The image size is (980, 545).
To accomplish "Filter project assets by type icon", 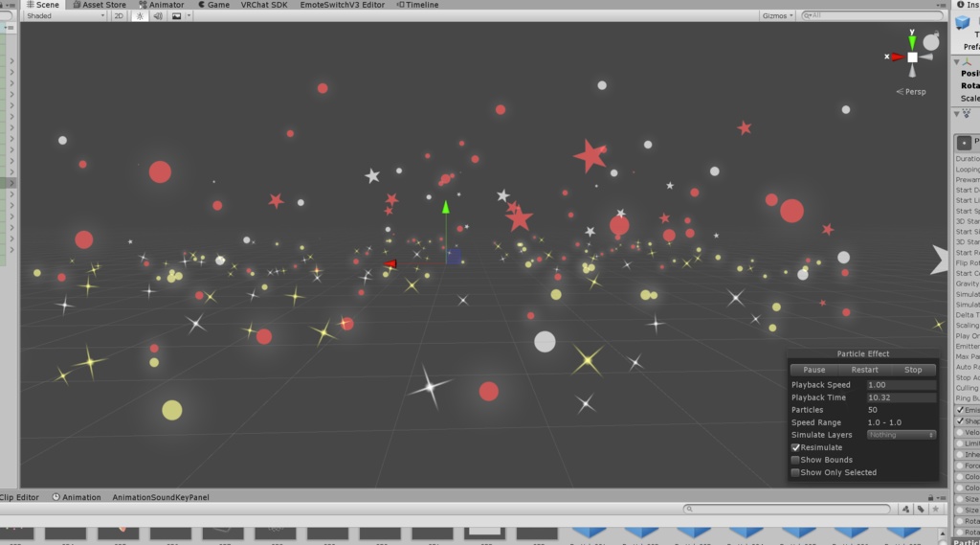I will 905,509.
